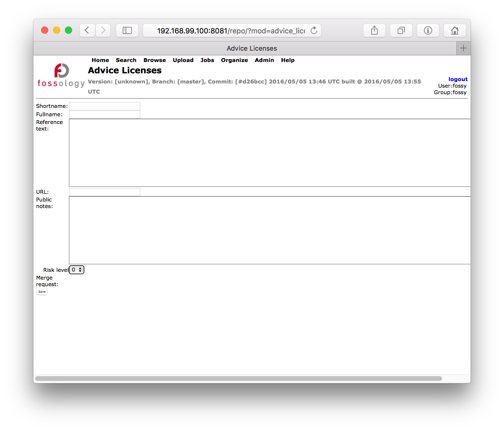Select the Advice Licenses tab

tap(245, 48)
